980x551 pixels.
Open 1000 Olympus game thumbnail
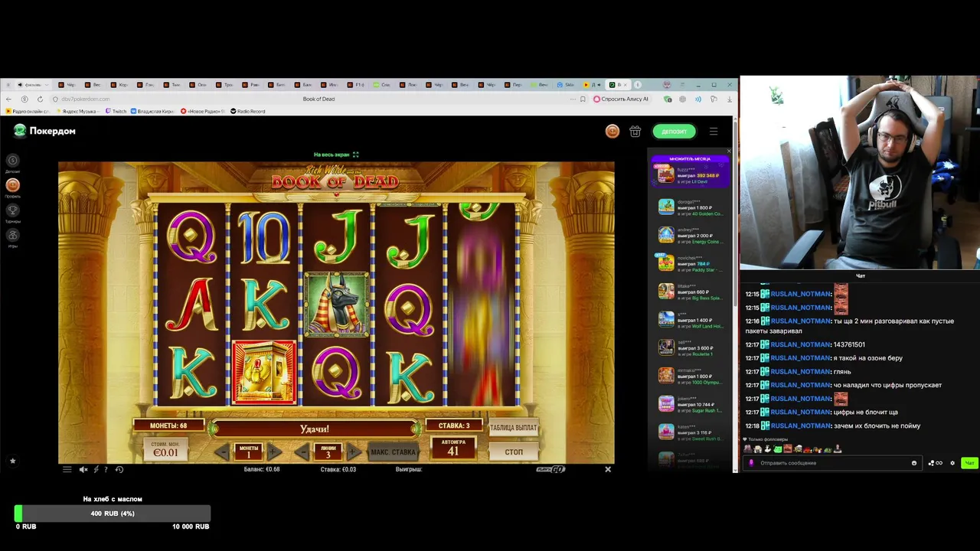coord(666,376)
